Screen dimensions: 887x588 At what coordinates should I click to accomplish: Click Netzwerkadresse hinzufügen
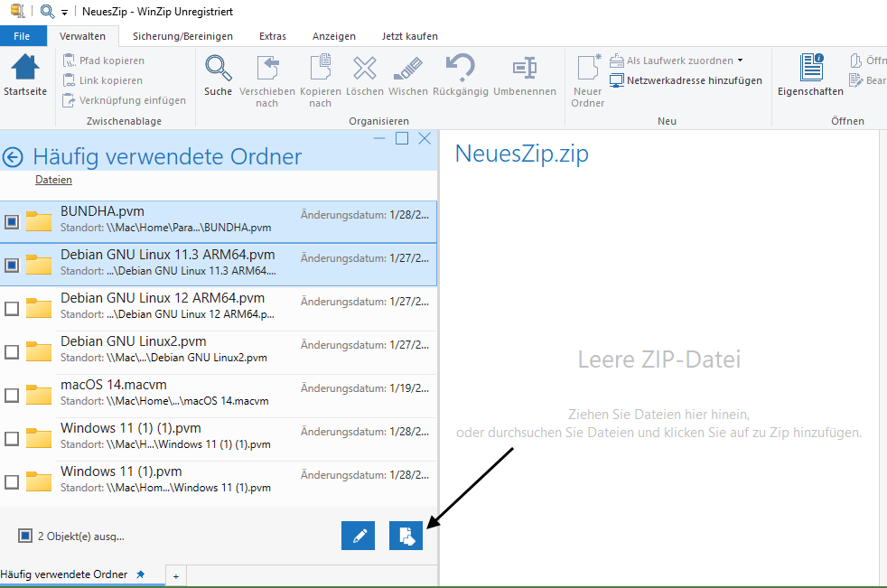point(686,80)
